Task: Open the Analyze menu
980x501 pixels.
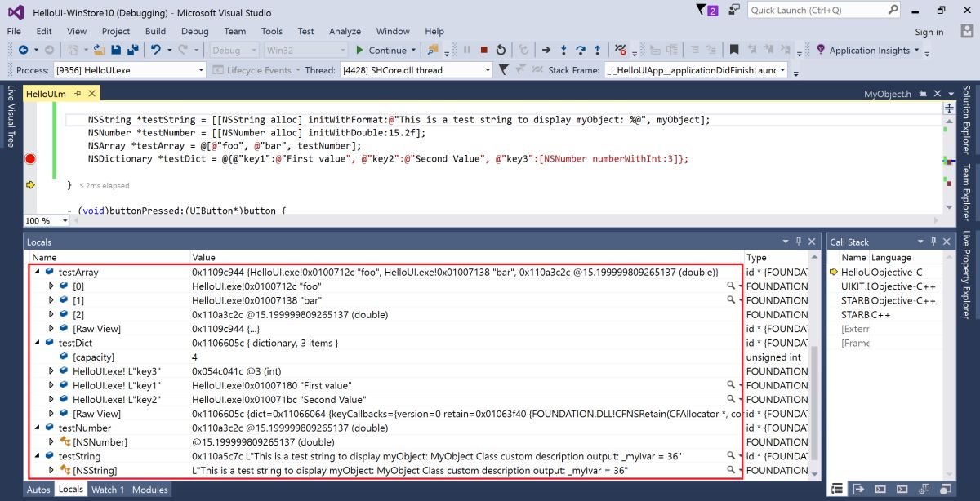Action: [345, 31]
